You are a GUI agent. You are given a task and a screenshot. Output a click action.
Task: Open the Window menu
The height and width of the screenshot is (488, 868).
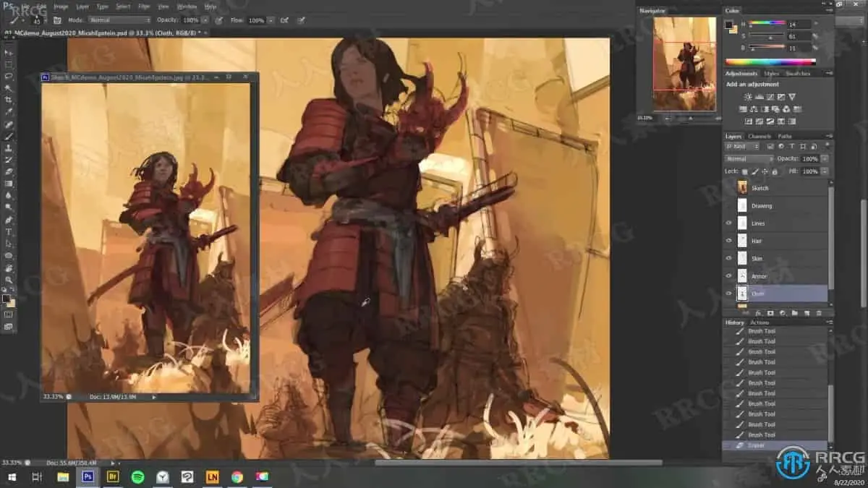point(187,6)
